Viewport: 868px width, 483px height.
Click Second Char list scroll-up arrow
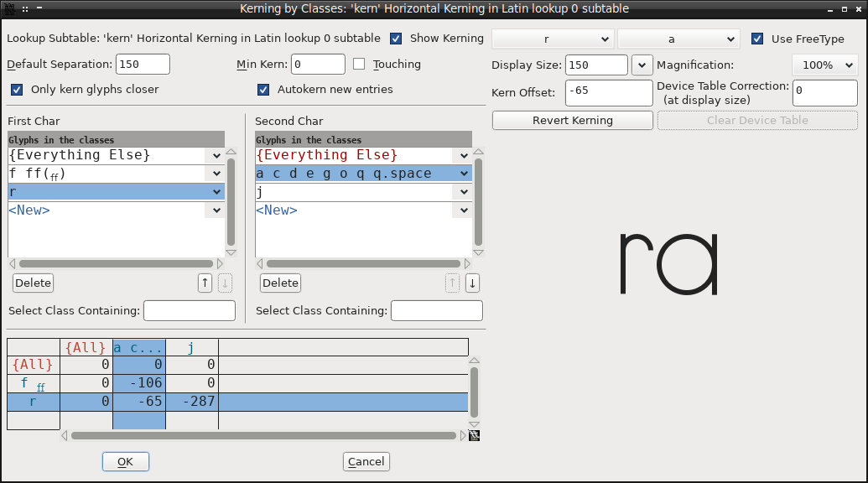[x=479, y=152]
